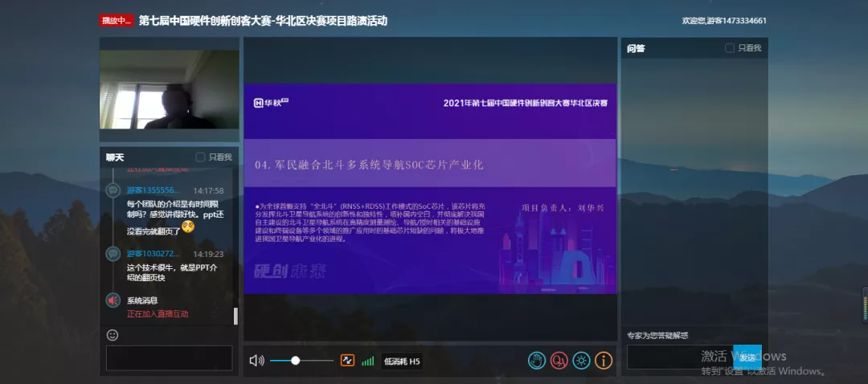This screenshot has height=384, width=868.
Task: Click avatar icon beside 游客1030272 message
Action: [113, 254]
